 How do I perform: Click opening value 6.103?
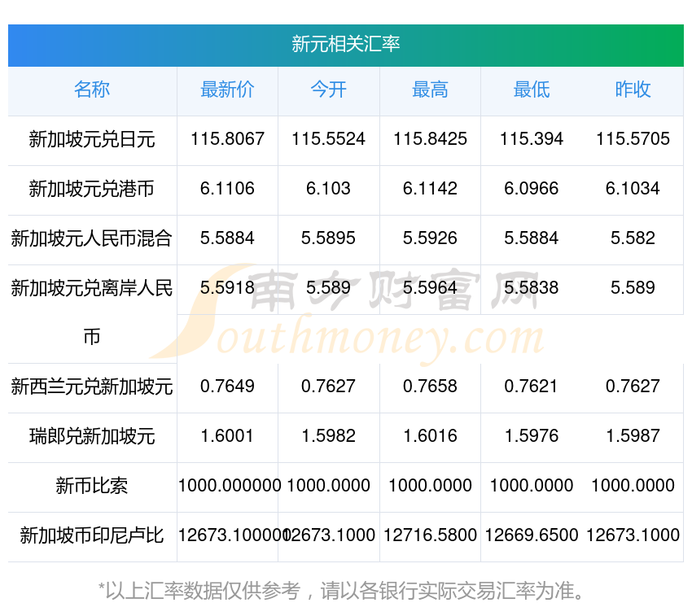pyautogui.click(x=328, y=189)
